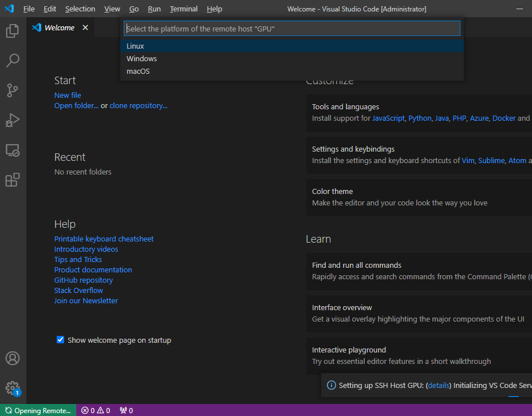Open the Accounts icon in activity bar
The width and height of the screenshot is (532, 416).
13,358
